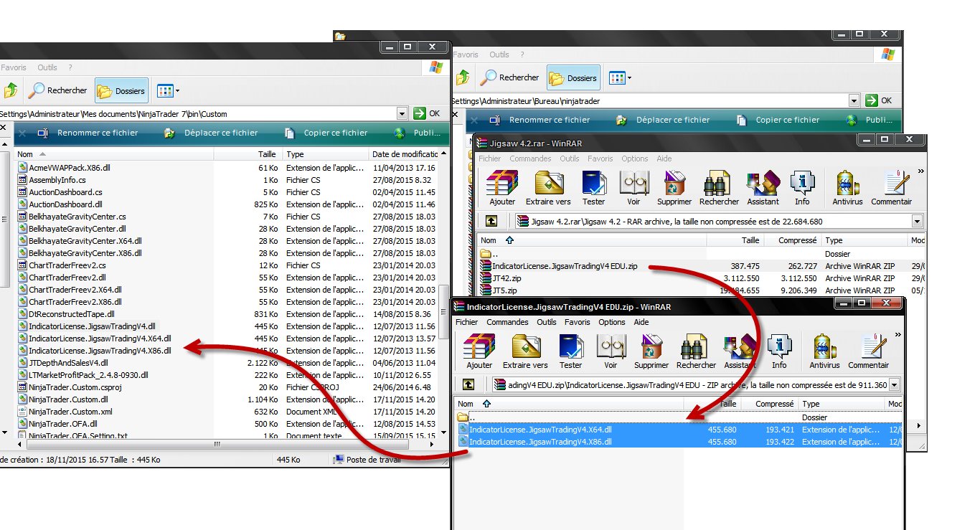Click Rechercher in ninjatrader Explorer window
This screenshot has height=530, width=980.
tap(510, 77)
